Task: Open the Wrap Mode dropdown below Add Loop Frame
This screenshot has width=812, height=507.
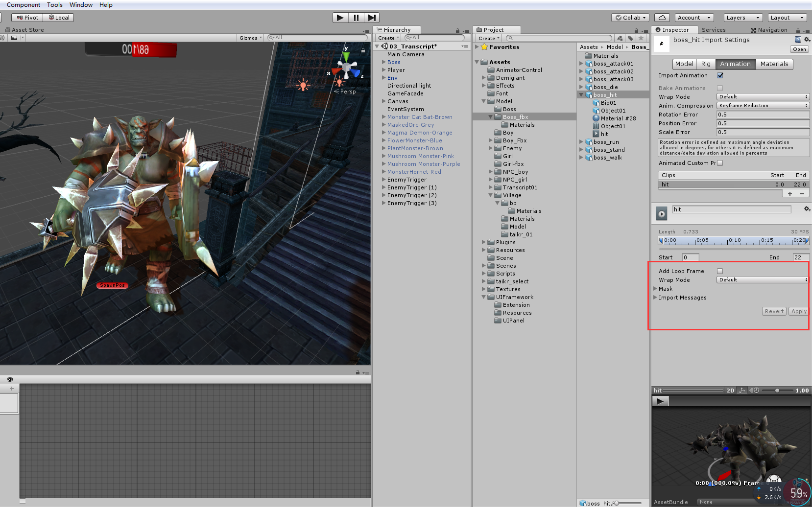Action: pos(763,280)
